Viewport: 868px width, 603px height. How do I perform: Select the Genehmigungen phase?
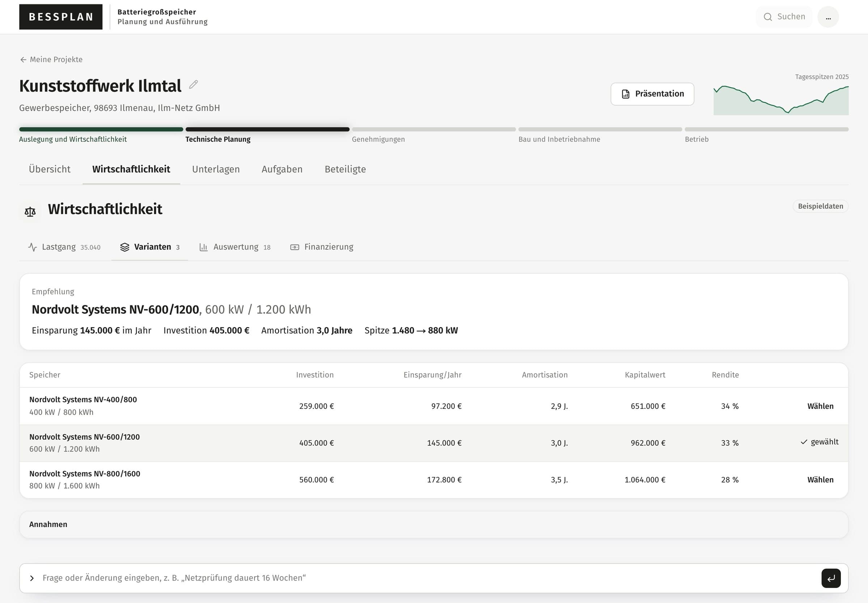tap(434, 135)
